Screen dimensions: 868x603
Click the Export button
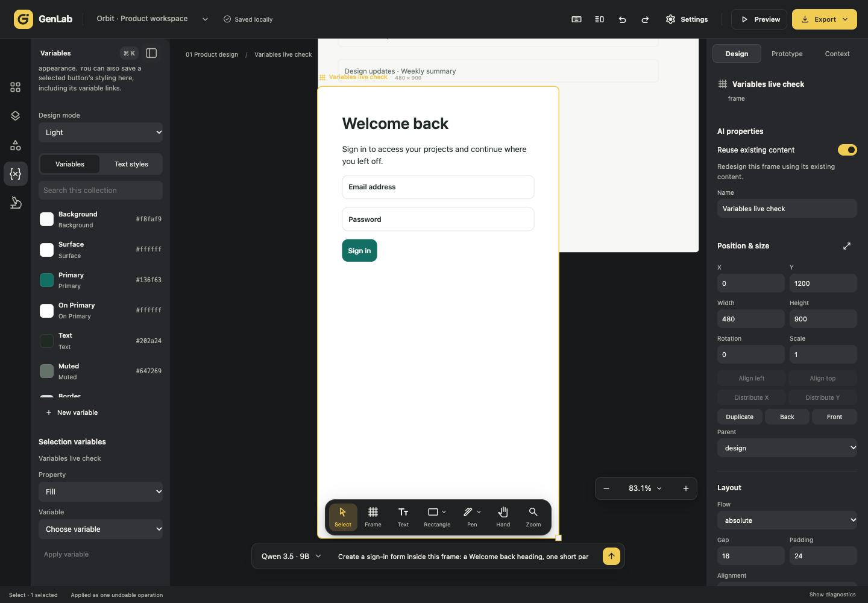click(x=825, y=19)
